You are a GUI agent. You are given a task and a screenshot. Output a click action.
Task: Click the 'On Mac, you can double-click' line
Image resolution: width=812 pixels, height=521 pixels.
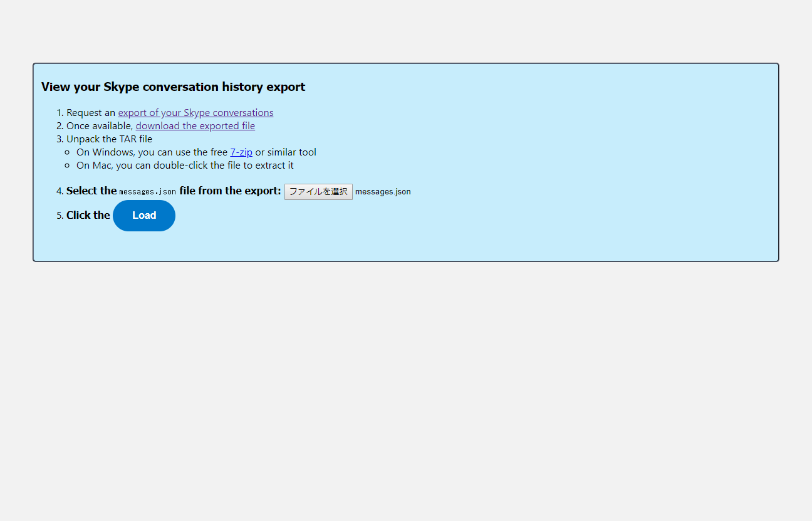185,166
